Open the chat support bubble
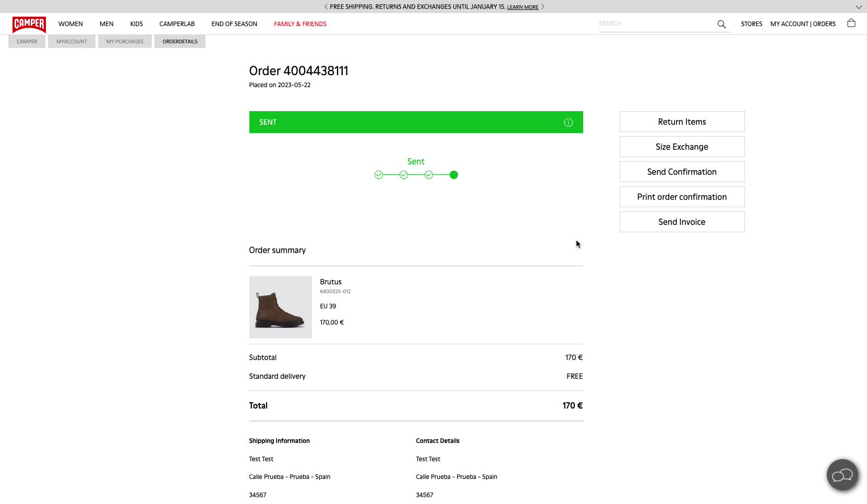Viewport: 867px width, 504px height. tap(842, 475)
